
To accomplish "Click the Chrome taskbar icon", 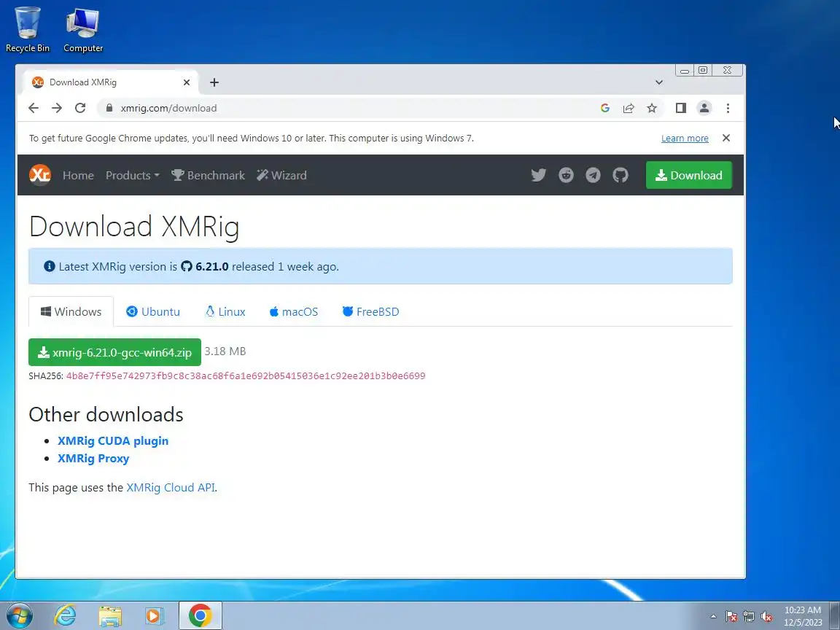I will pyautogui.click(x=200, y=615).
